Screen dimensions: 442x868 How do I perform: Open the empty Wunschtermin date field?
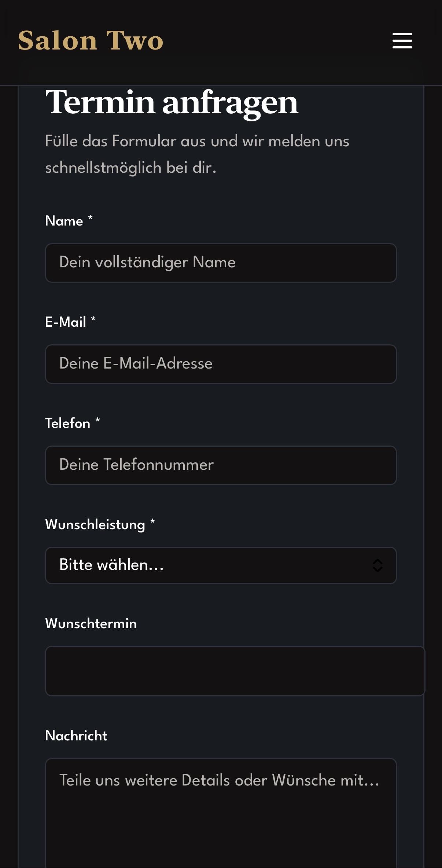click(235, 671)
